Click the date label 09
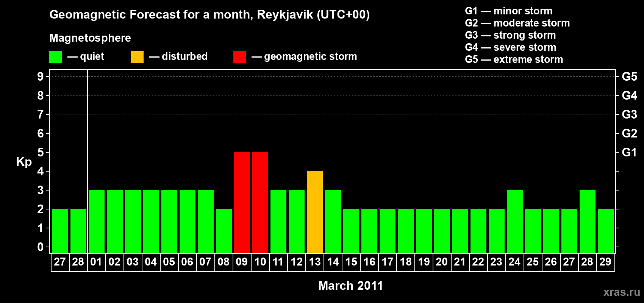 (242, 262)
